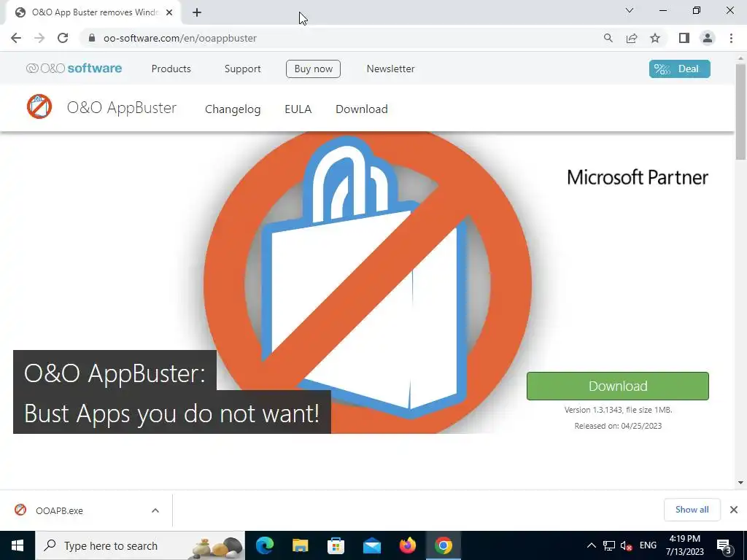The image size is (747, 560).
Task: Reload the current page
Action: 63,38
